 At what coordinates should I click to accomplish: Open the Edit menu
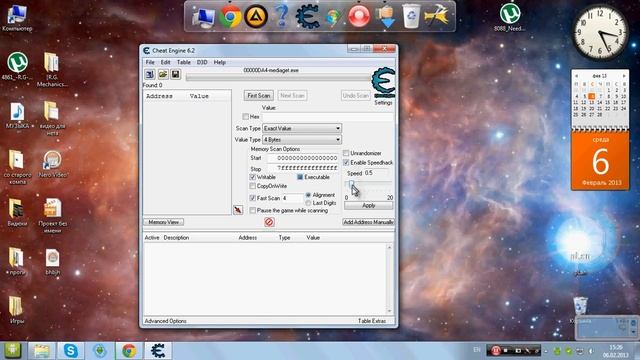coord(165,62)
